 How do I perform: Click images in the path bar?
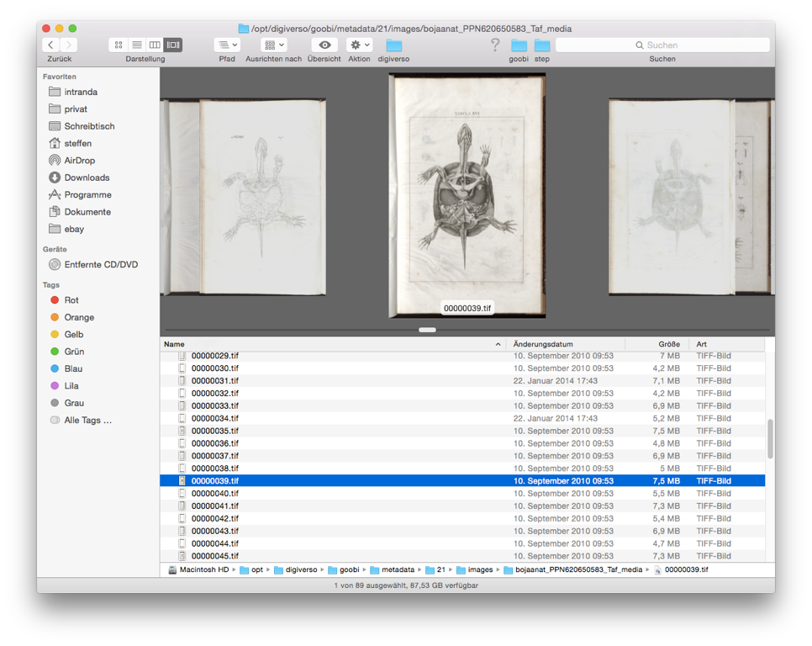[x=475, y=569]
